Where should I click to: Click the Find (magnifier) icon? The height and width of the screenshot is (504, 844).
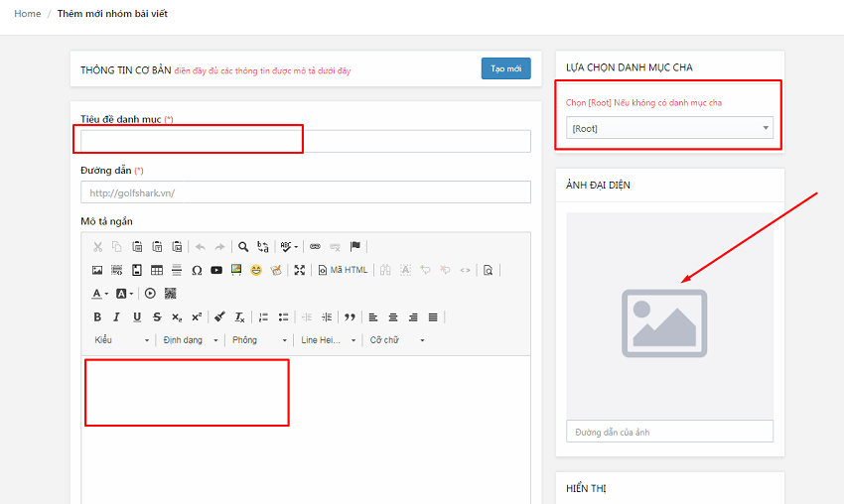click(243, 246)
